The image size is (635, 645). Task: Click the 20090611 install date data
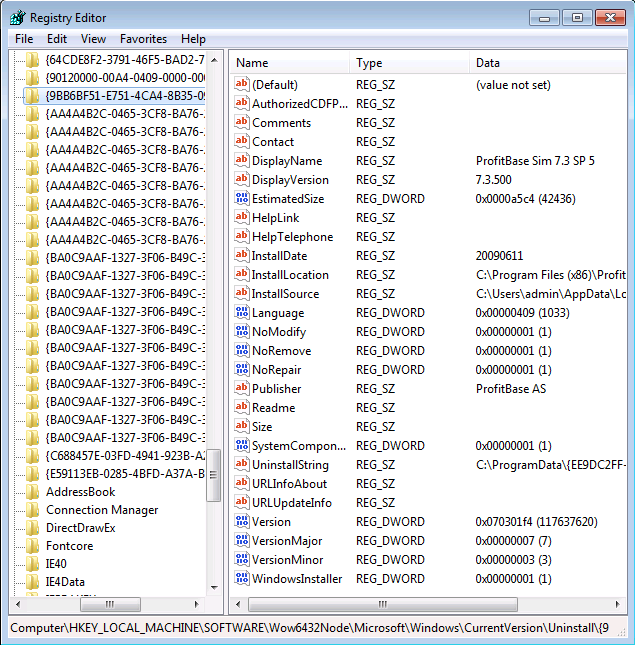pyautogui.click(x=499, y=256)
